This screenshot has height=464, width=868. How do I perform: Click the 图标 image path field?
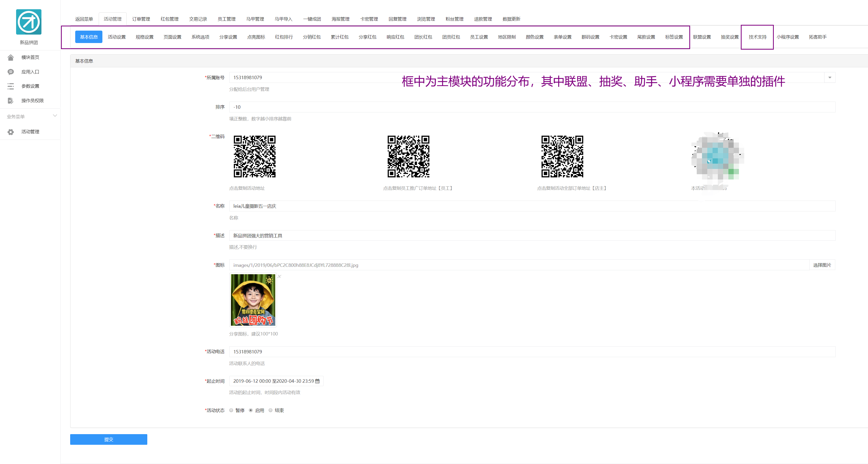[519, 265]
